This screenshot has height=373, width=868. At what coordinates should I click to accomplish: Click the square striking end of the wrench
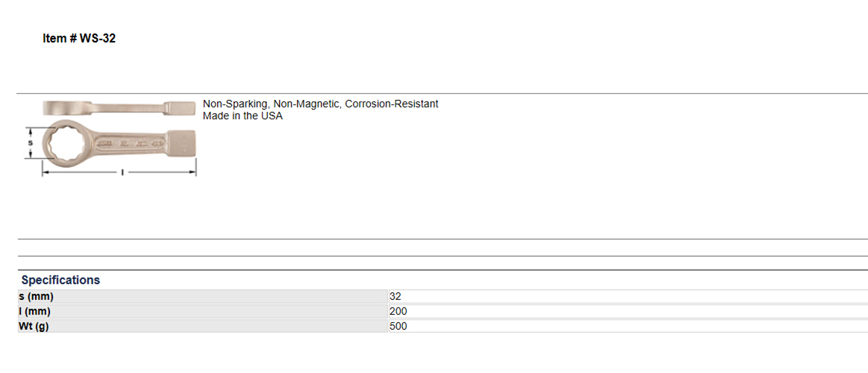[x=181, y=143]
